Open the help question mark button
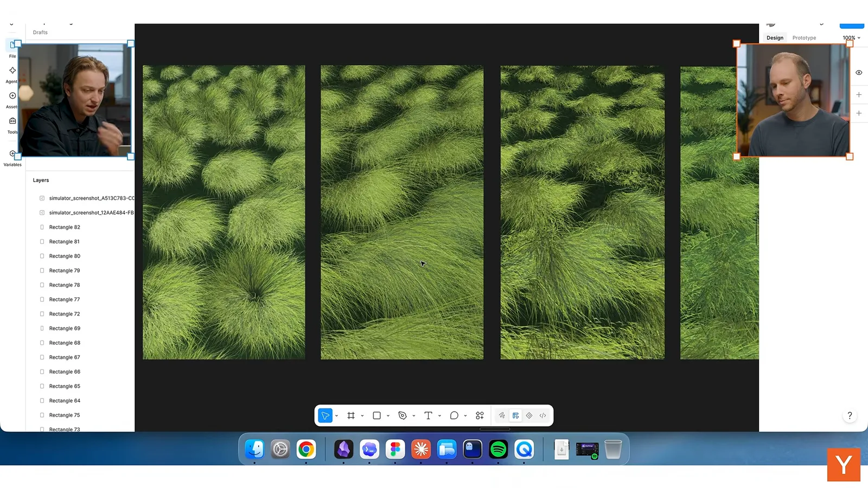 (x=850, y=416)
